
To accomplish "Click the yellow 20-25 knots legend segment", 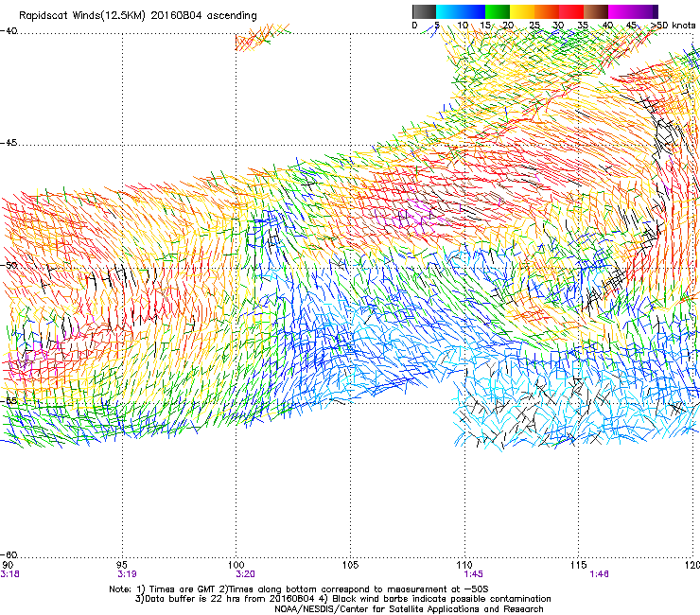I will (x=522, y=11).
